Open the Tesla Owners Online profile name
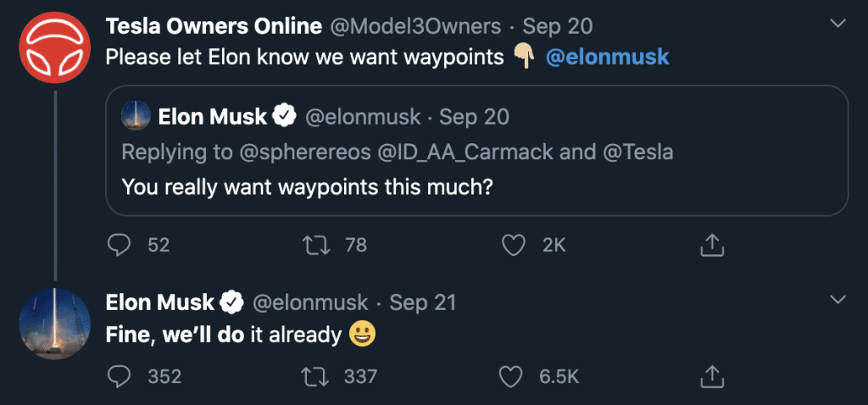The image size is (868, 405). click(x=213, y=26)
